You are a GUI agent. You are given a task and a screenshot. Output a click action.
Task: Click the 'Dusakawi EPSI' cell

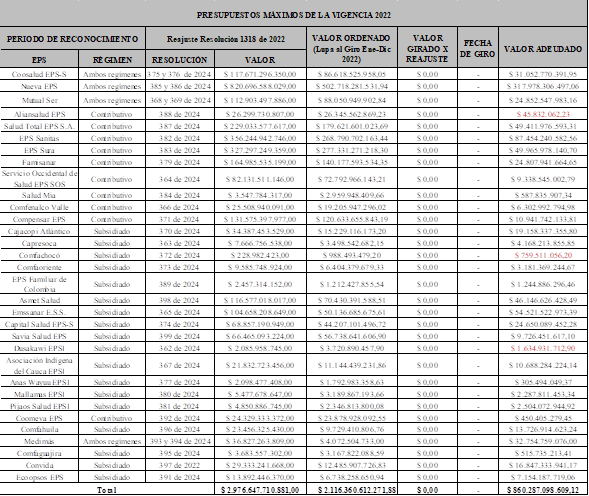(x=39, y=348)
